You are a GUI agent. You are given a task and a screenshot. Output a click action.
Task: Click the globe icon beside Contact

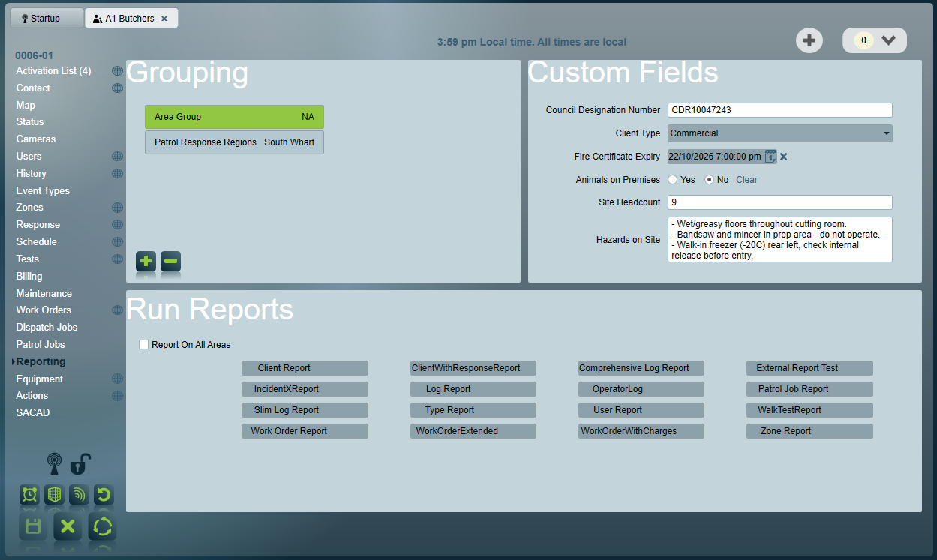coord(117,88)
